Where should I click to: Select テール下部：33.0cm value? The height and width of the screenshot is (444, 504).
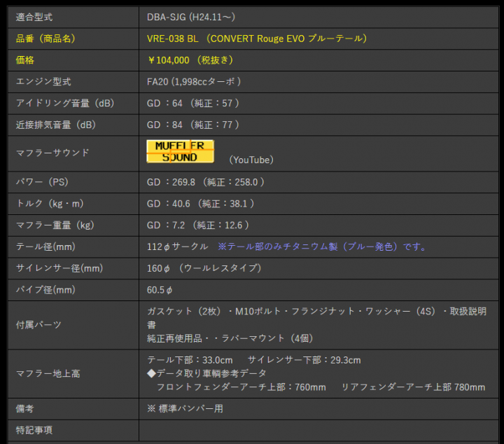click(190, 360)
